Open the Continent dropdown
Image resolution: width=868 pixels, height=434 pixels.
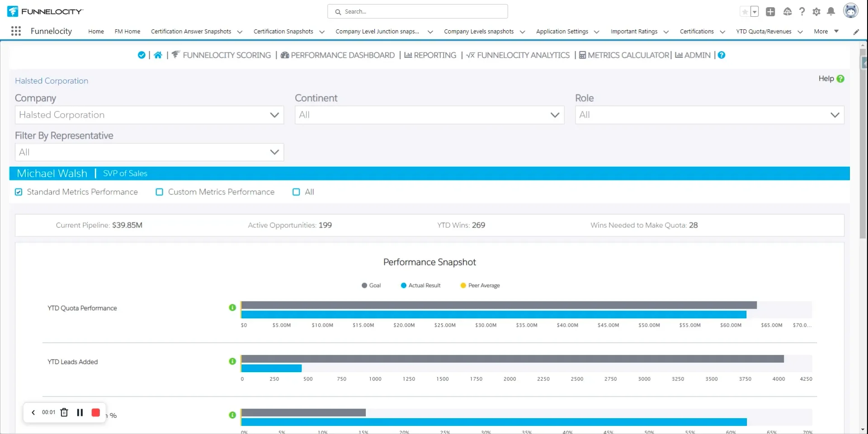429,115
